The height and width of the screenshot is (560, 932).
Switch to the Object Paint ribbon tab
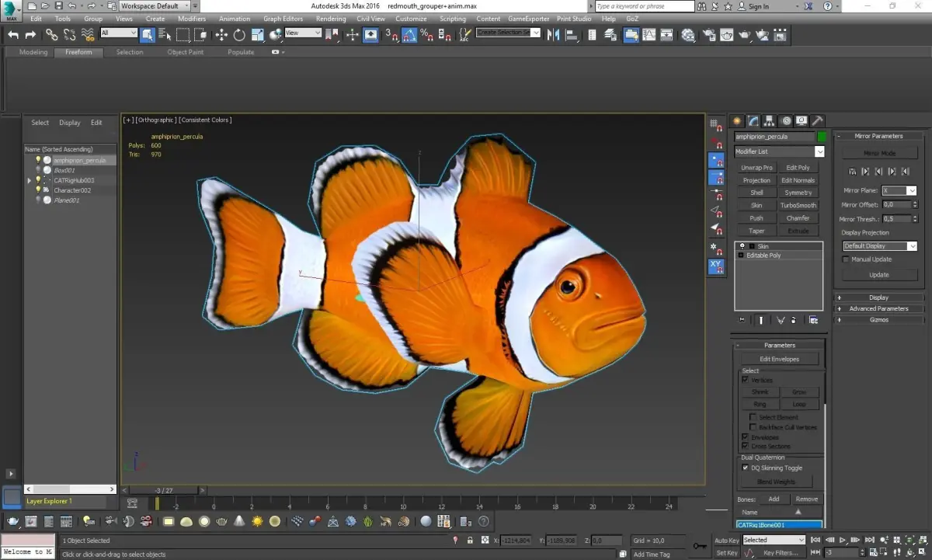[186, 52]
